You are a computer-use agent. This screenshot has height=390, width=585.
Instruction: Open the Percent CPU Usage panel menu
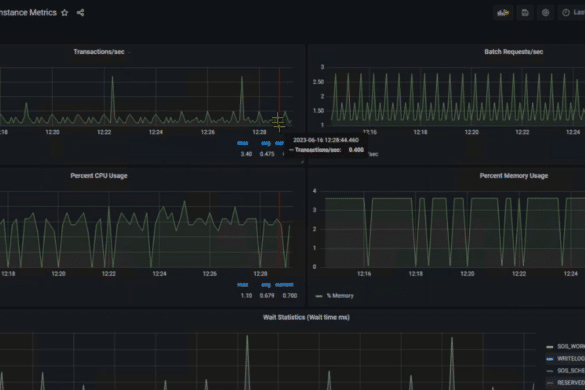coord(99,176)
